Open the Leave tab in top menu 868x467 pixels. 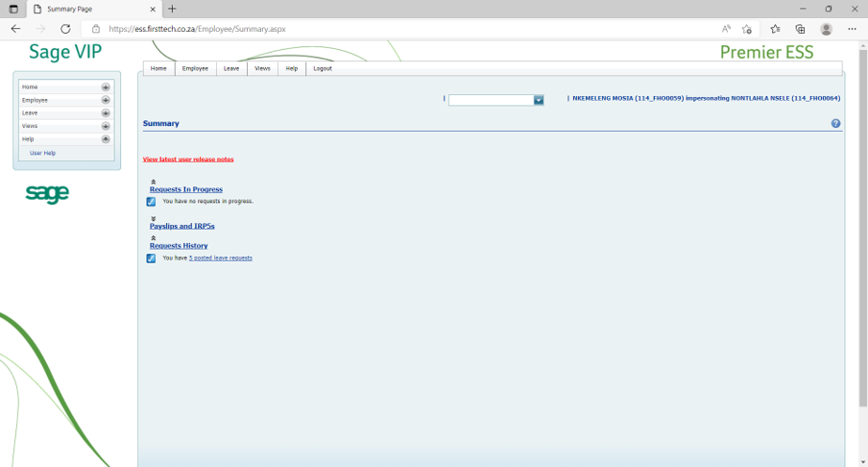(x=231, y=68)
